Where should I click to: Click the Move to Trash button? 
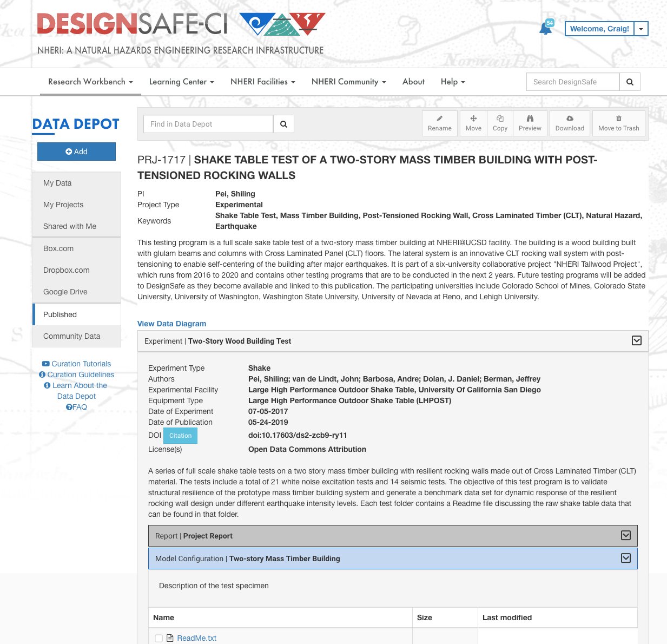tap(619, 123)
